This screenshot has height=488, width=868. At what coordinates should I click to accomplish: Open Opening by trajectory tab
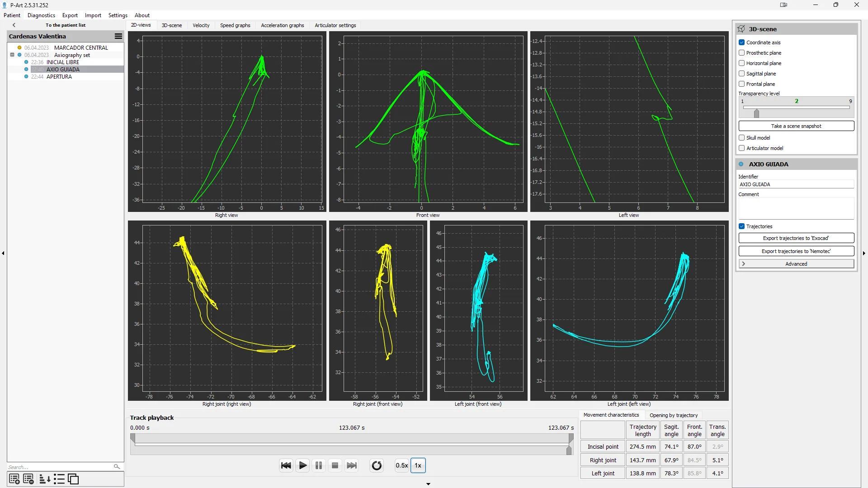pos(674,415)
